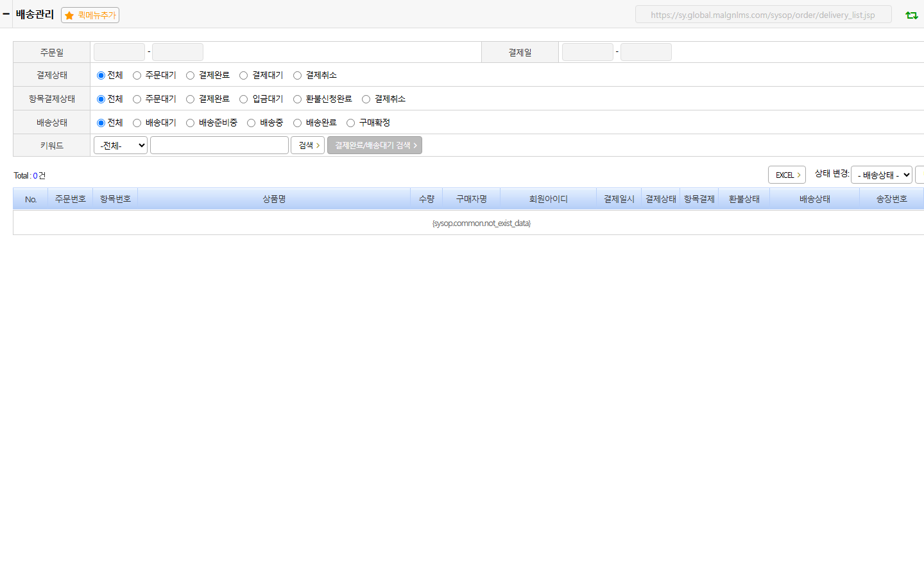Click the 결제상태 column header
Screen dimensions: 924x578
click(661, 199)
